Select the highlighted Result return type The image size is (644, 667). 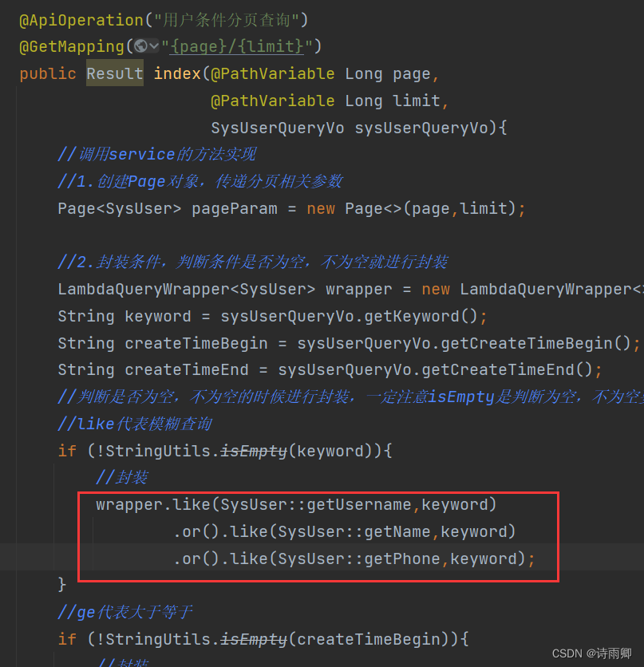(x=114, y=73)
